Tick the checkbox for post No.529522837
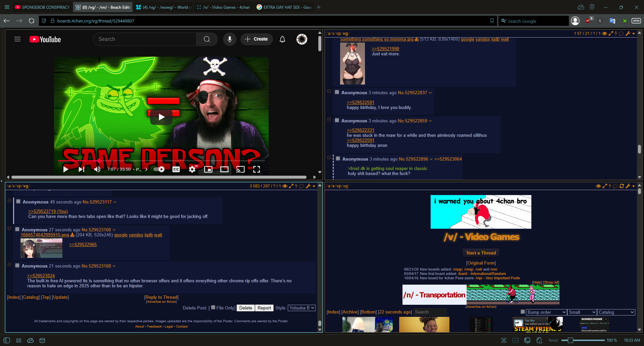The width and height of the screenshot is (644, 346). coord(337,92)
